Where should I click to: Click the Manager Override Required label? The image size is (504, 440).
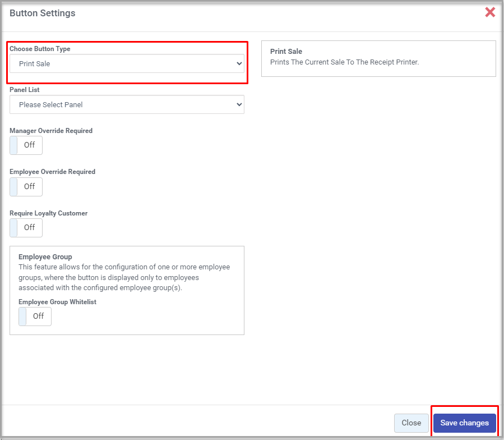pos(51,130)
